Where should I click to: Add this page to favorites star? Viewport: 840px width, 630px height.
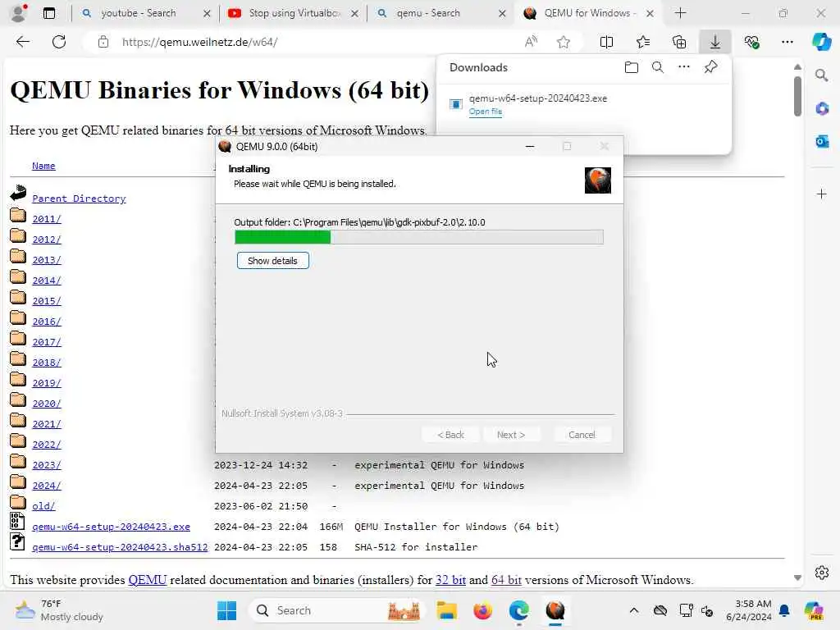563,42
